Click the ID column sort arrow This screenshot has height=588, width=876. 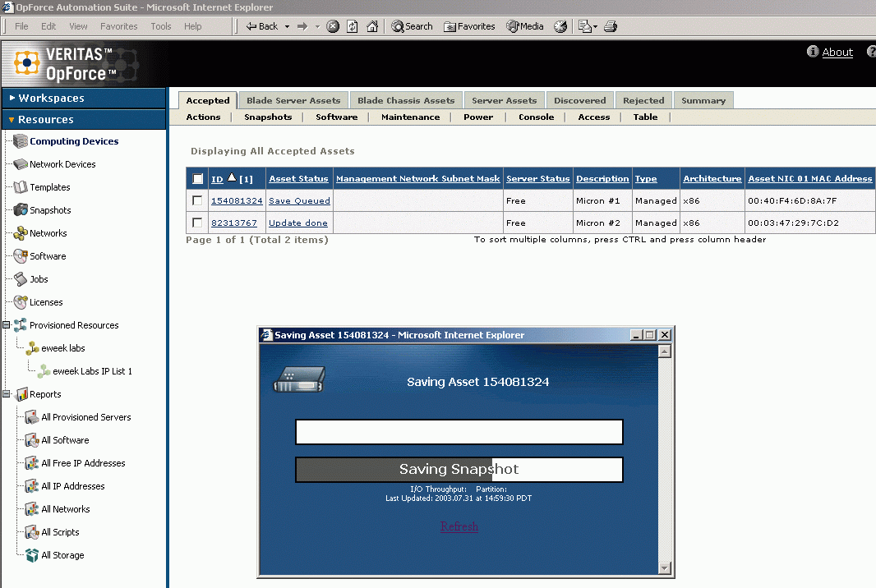232,177
